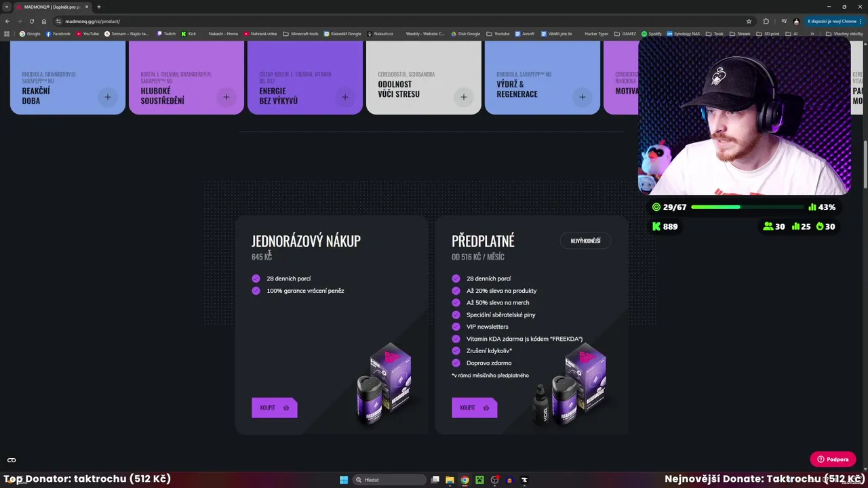Expand the Energie bez výkyvů card plus icon
Viewport: 868px width, 488px height.
345,97
